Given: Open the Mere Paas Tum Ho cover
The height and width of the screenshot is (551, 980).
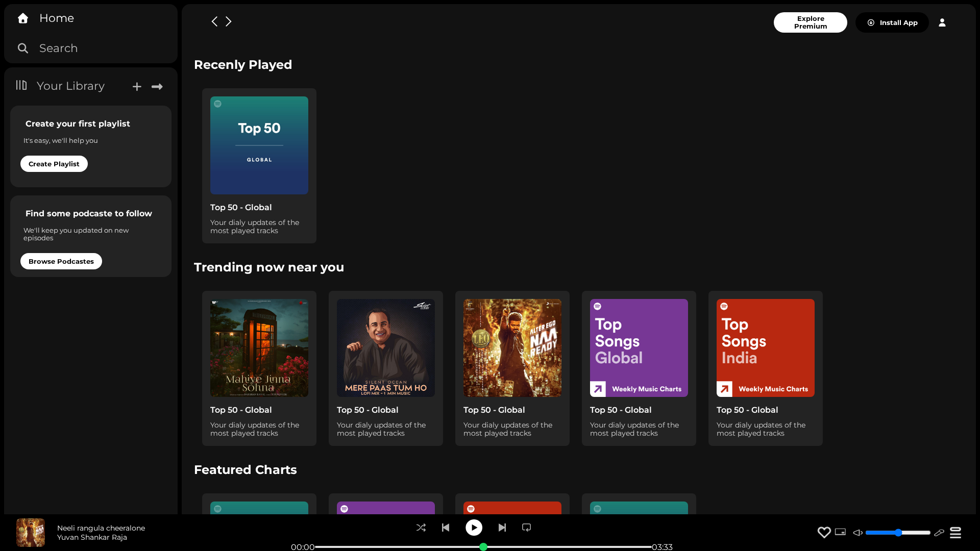Looking at the screenshot, I should click(386, 348).
